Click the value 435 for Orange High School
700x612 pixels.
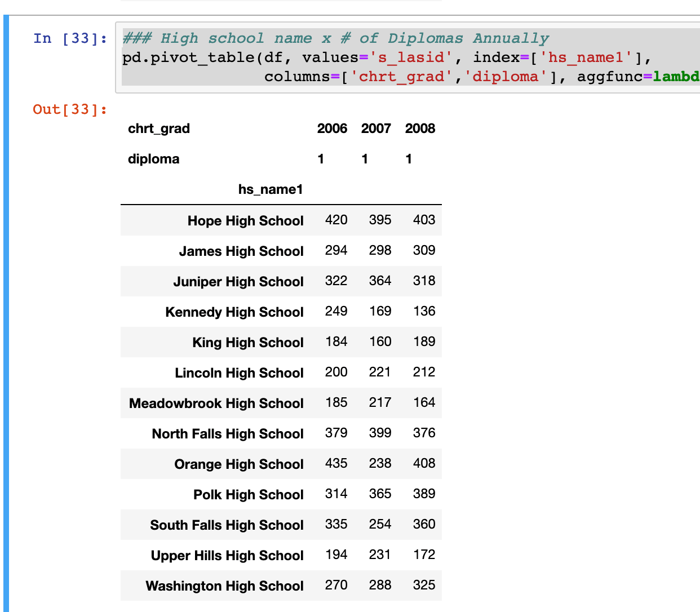tap(336, 463)
